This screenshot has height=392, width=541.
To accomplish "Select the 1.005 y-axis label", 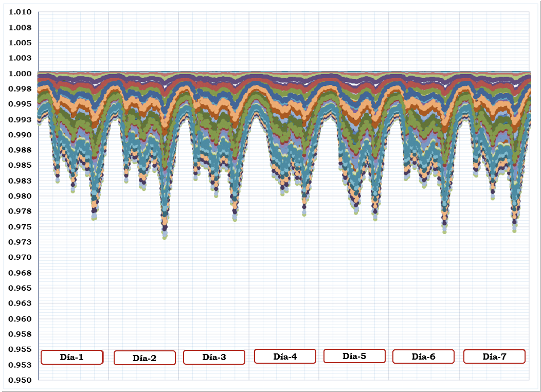I will (21, 43).
